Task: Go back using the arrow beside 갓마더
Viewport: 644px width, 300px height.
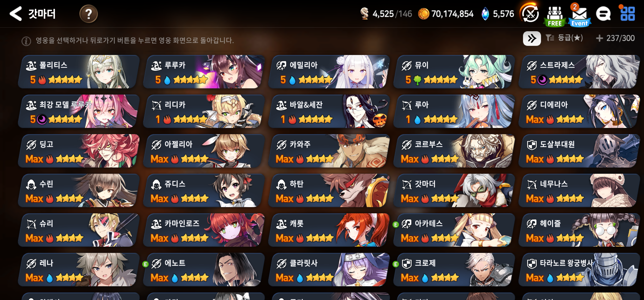Action: (15, 14)
